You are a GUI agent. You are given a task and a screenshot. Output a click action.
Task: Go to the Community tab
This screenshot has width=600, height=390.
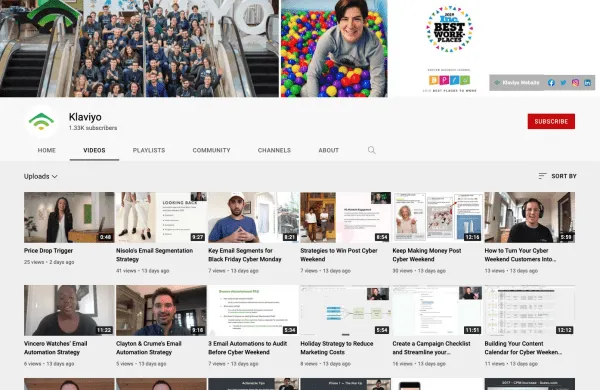tap(211, 150)
